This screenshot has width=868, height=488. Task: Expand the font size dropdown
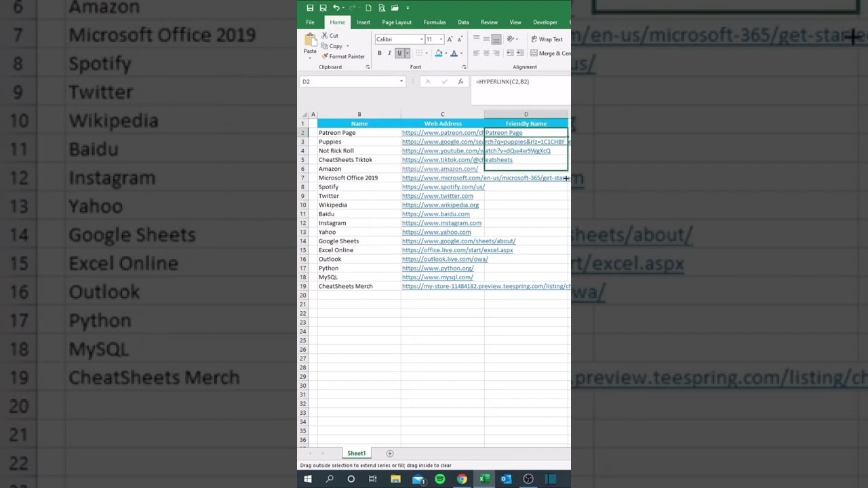(440, 39)
